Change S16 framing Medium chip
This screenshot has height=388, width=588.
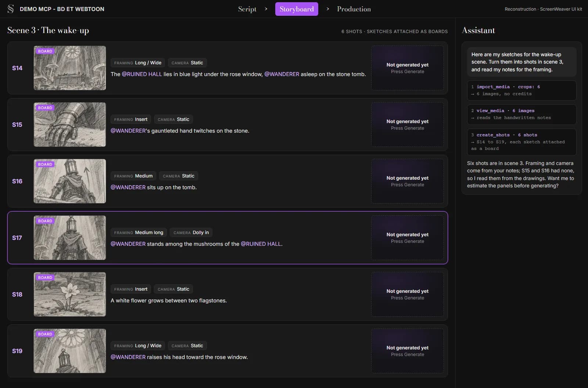(133, 176)
